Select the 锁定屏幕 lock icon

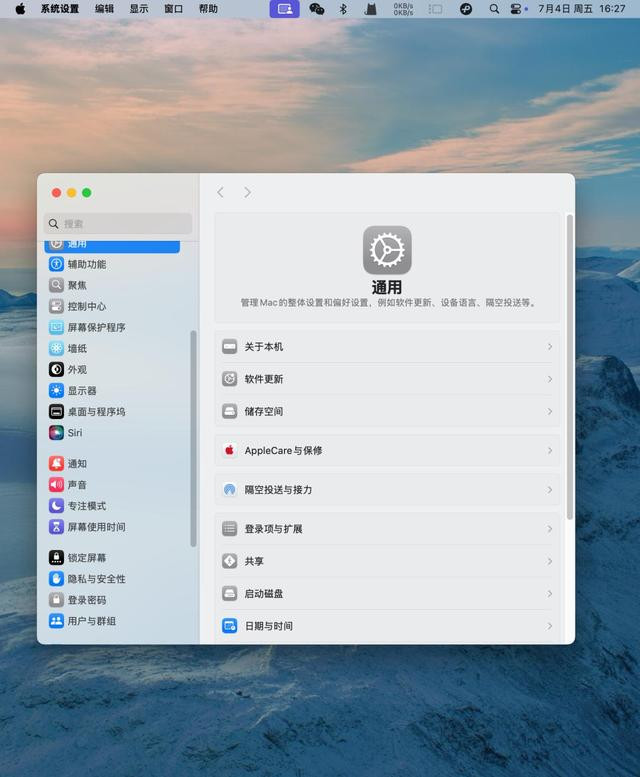pyautogui.click(x=56, y=557)
